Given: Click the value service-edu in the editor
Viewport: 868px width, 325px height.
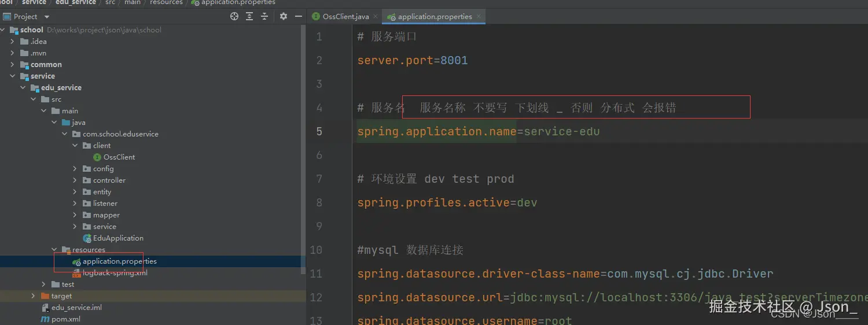Looking at the screenshot, I should coord(562,131).
